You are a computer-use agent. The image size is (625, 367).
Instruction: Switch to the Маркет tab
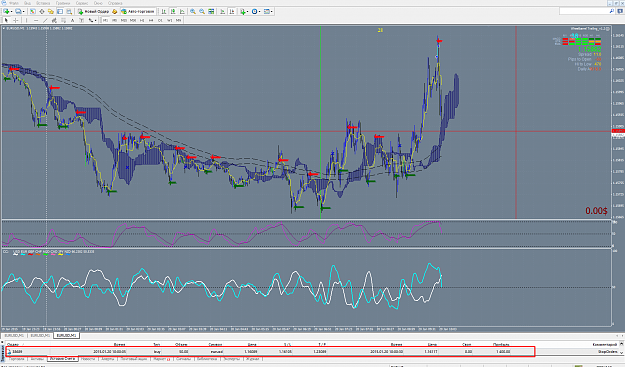(x=161, y=359)
